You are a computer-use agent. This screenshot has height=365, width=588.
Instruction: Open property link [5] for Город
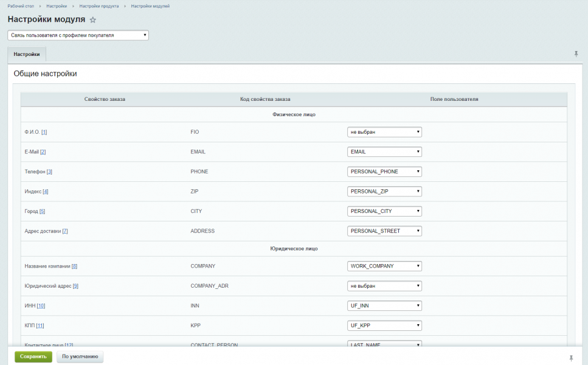(x=42, y=212)
